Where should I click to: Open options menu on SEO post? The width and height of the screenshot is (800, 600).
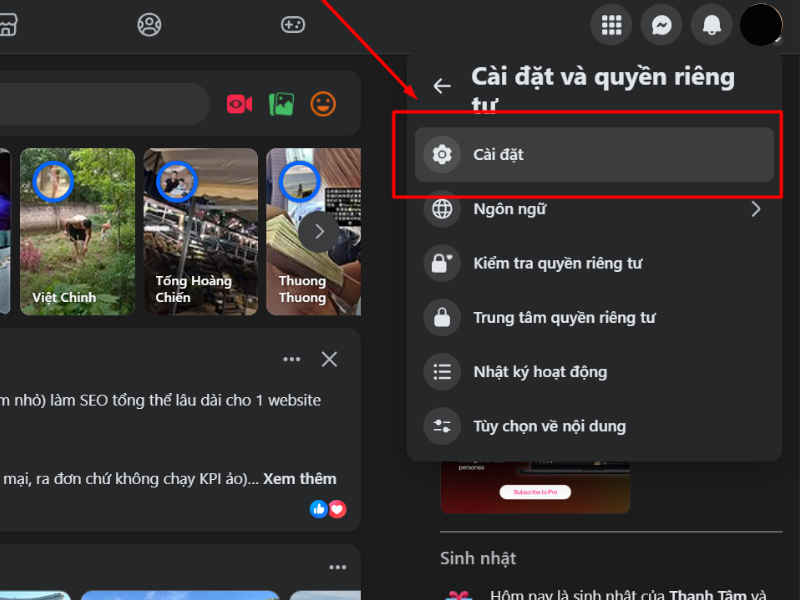click(292, 359)
